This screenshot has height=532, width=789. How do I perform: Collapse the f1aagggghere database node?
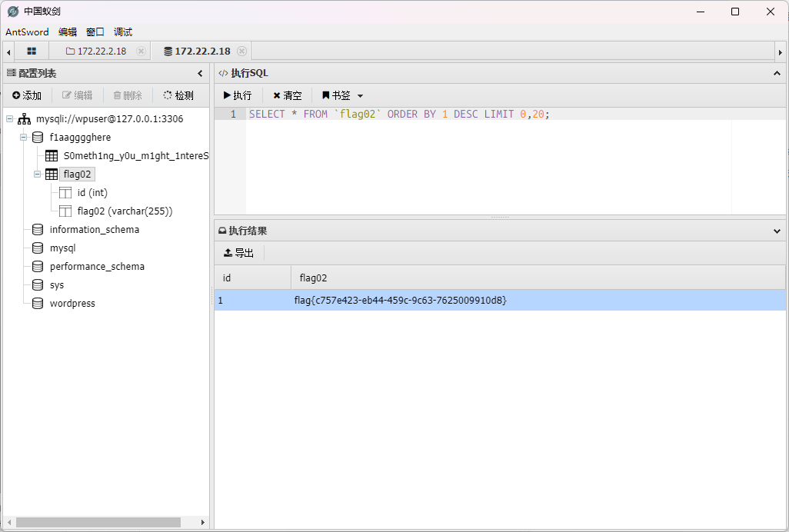24,138
